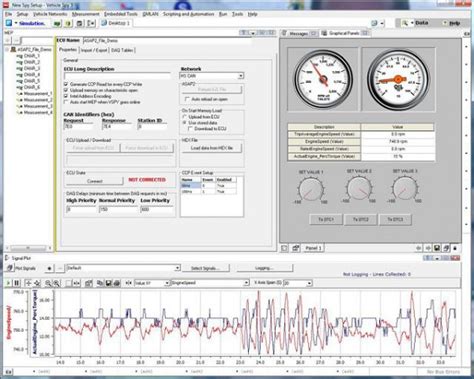Click the Select Signals button
Viewport: 474px width, 379px height.
205,268
